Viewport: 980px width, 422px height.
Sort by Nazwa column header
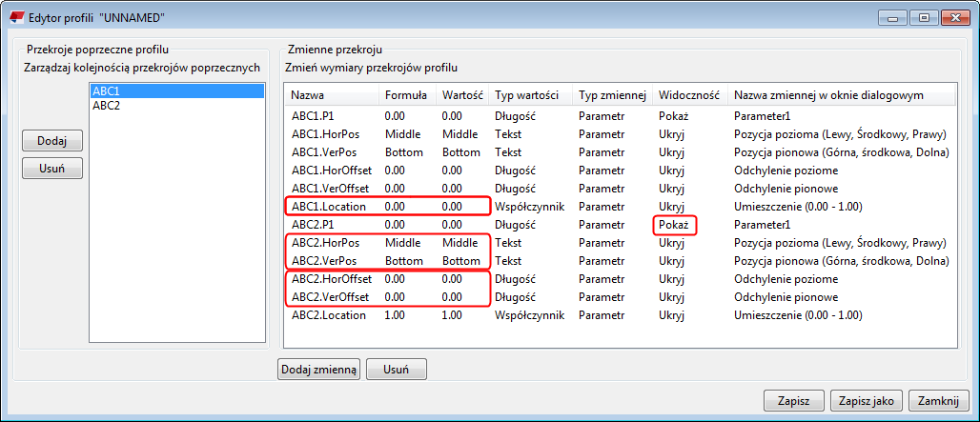tap(308, 95)
